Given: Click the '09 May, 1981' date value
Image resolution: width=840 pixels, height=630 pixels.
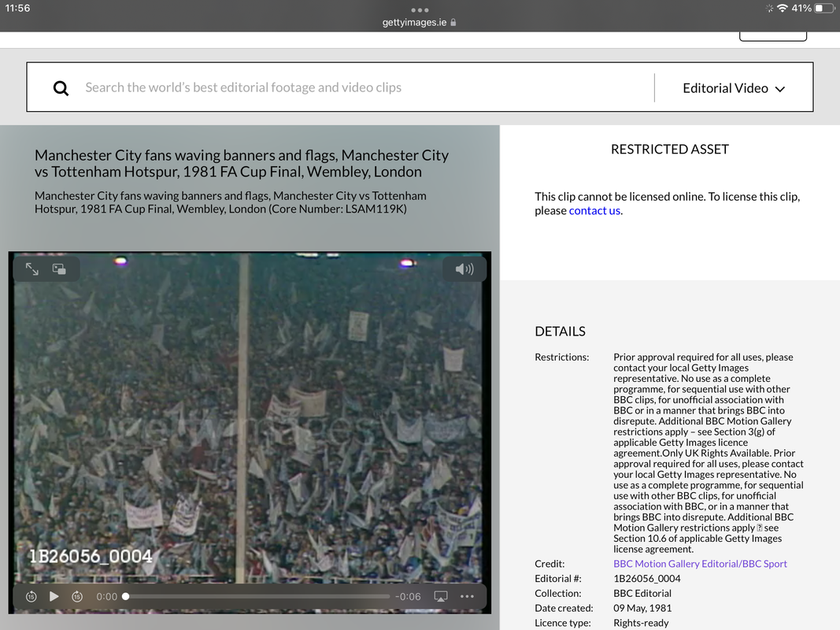Looking at the screenshot, I should 642,608.
